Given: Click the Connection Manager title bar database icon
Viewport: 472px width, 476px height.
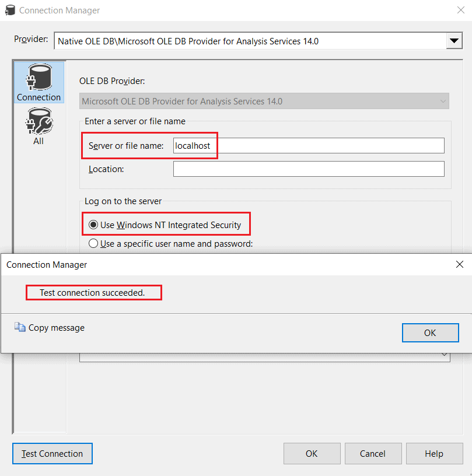Looking at the screenshot, I should pyautogui.click(x=10, y=10).
